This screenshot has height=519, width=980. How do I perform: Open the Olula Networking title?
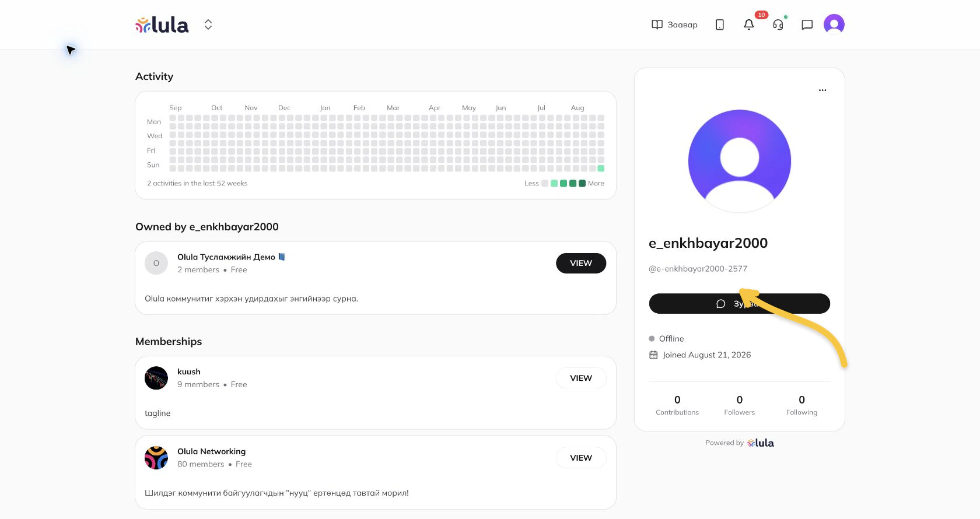point(212,452)
